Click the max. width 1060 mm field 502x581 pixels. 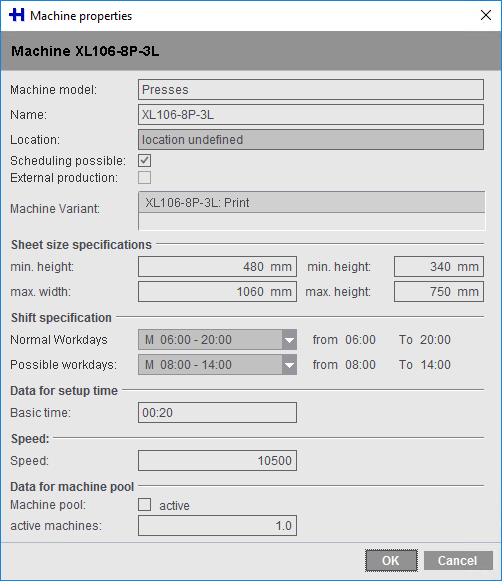217,292
